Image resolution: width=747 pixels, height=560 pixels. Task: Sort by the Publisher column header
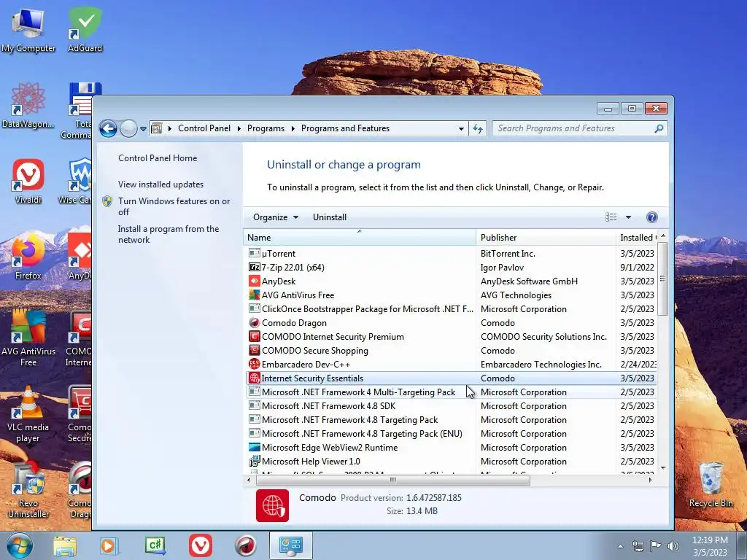coord(546,237)
